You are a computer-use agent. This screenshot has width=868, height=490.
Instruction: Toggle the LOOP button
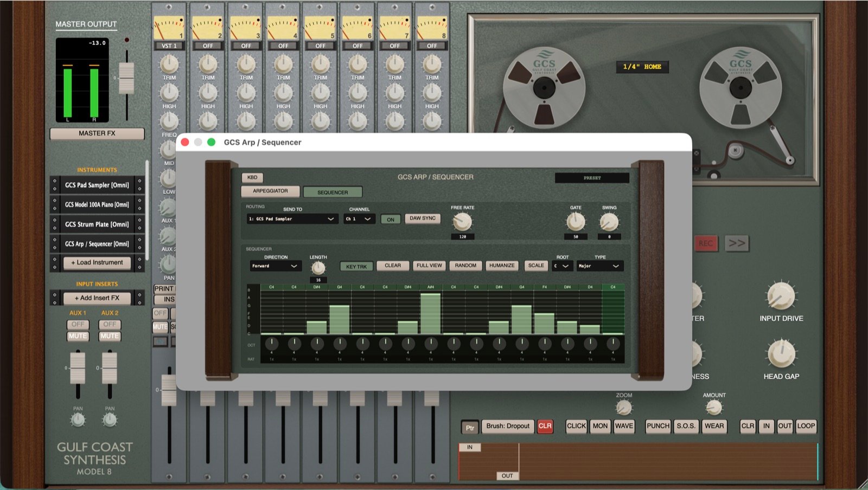(806, 426)
